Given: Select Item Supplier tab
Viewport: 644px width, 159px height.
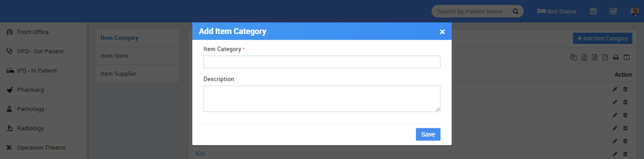Looking at the screenshot, I should click(118, 74).
